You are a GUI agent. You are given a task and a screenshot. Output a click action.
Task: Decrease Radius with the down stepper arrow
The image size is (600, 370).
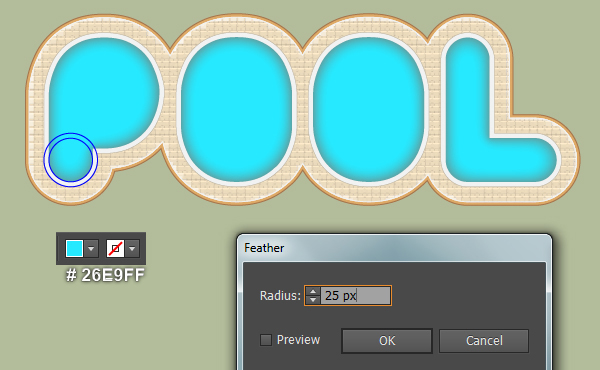coord(313,300)
